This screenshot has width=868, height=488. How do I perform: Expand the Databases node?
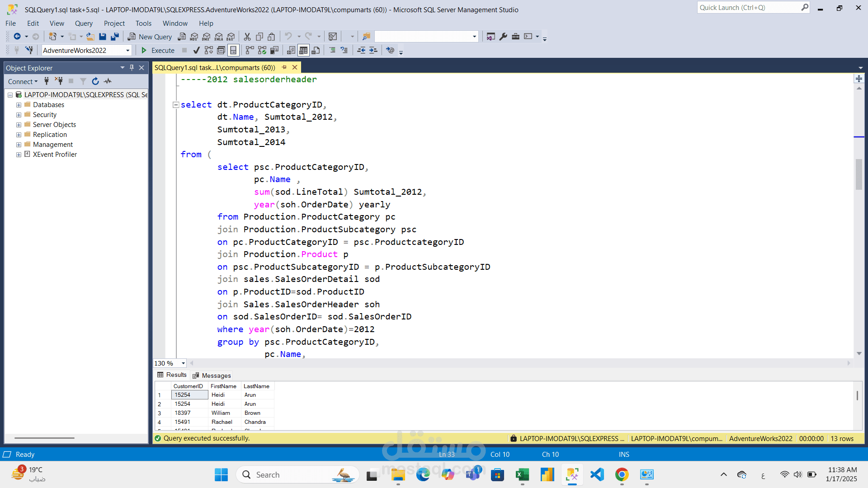click(x=19, y=105)
